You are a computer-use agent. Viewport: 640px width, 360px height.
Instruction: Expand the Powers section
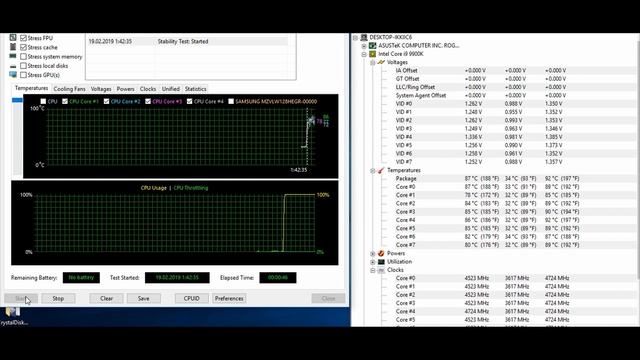pyautogui.click(x=373, y=253)
